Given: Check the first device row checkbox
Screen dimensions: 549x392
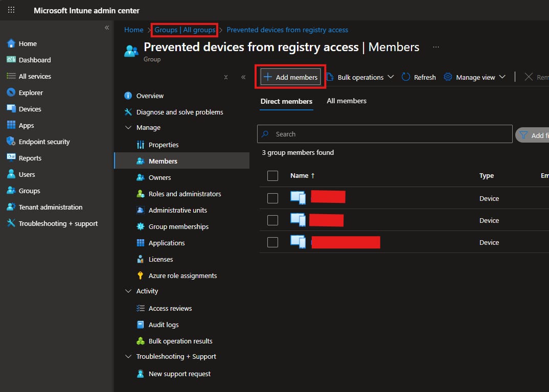Looking at the screenshot, I should 272,198.
